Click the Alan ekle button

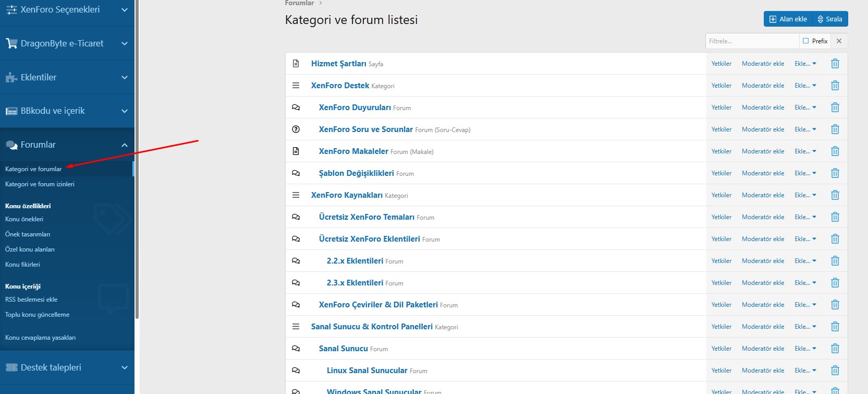(x=788, y=19)
